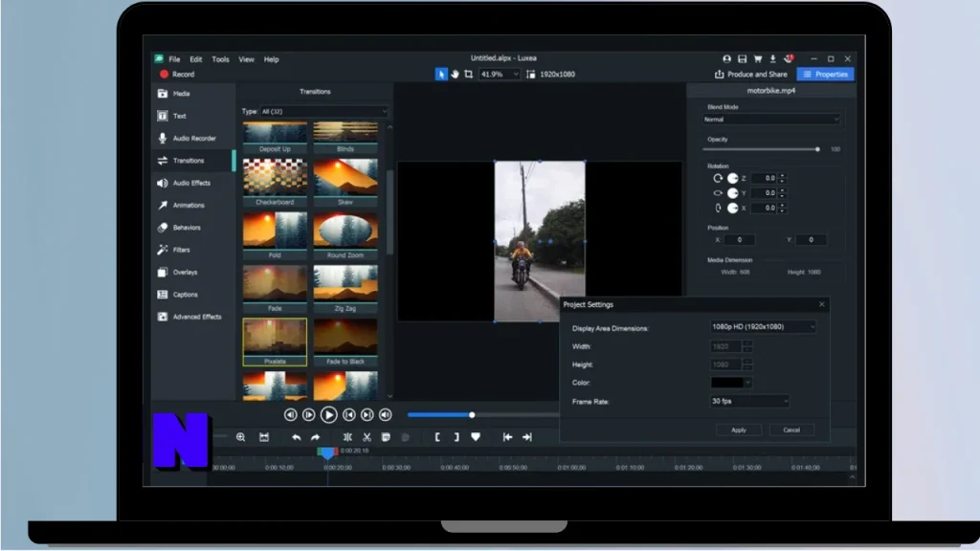
Task: Apply the Project Settings
Action: pos(739,430)
